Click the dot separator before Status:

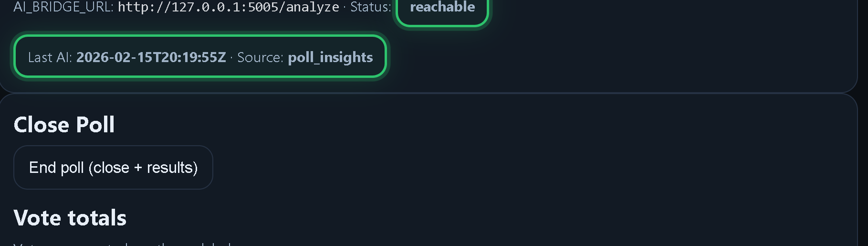pyautogui.click(x=345, y=8)
